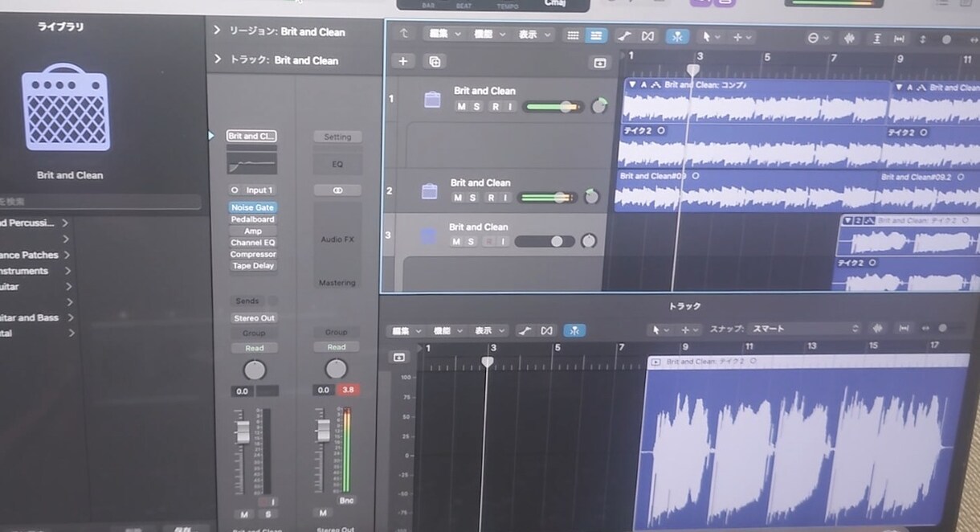Click track 1 volume slider

click(554, 106)
